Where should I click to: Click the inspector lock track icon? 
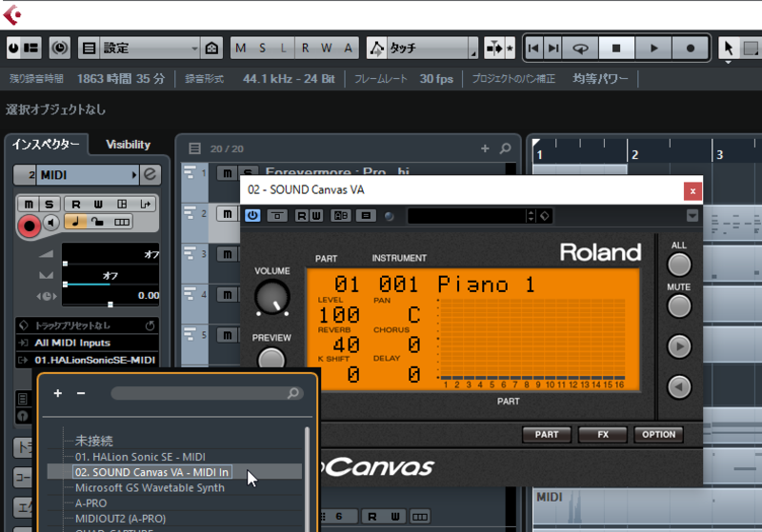tap(98, 222)
